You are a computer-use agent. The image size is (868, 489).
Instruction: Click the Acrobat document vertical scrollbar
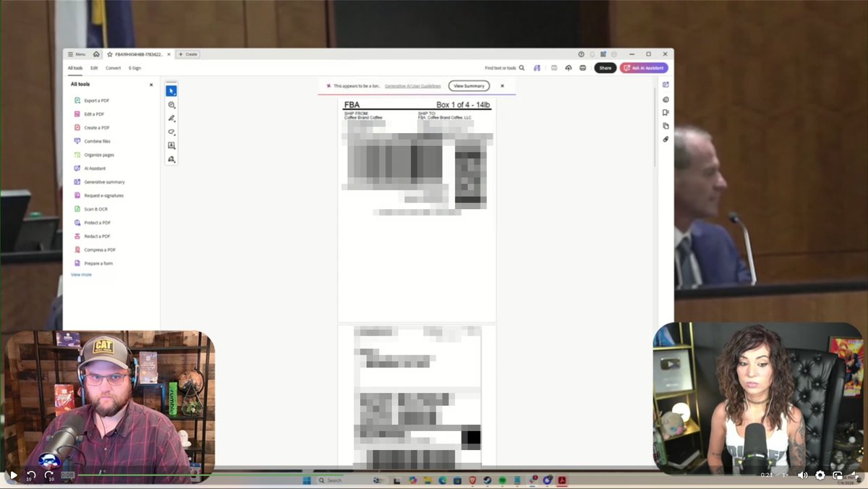point(656,127)
